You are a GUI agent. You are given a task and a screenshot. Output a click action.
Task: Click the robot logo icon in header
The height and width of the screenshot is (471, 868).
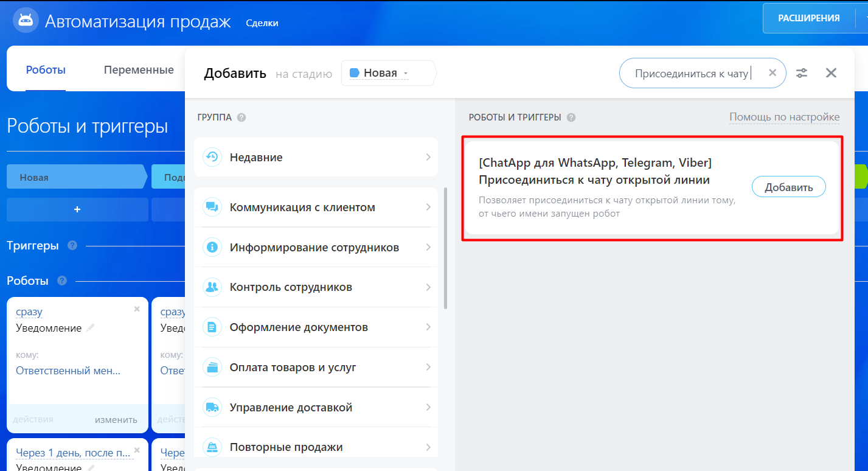tap(26, 21)
